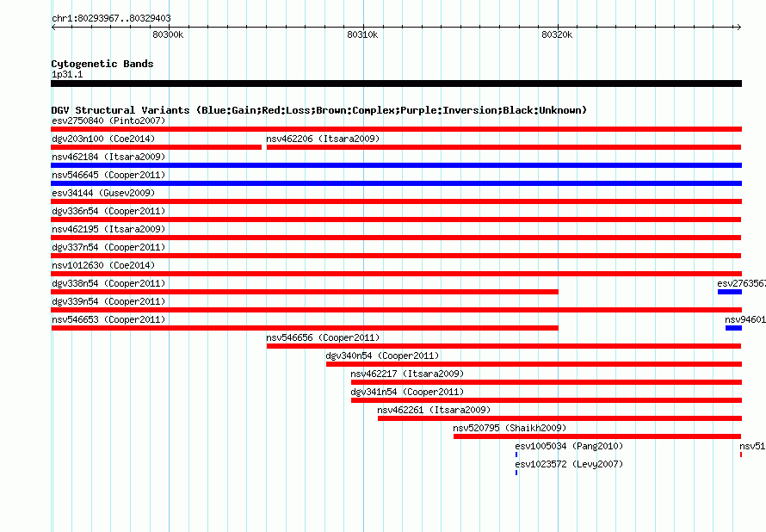Select the red bar under nsv462217 (Itsara2009)

click(x=547, y=382)
